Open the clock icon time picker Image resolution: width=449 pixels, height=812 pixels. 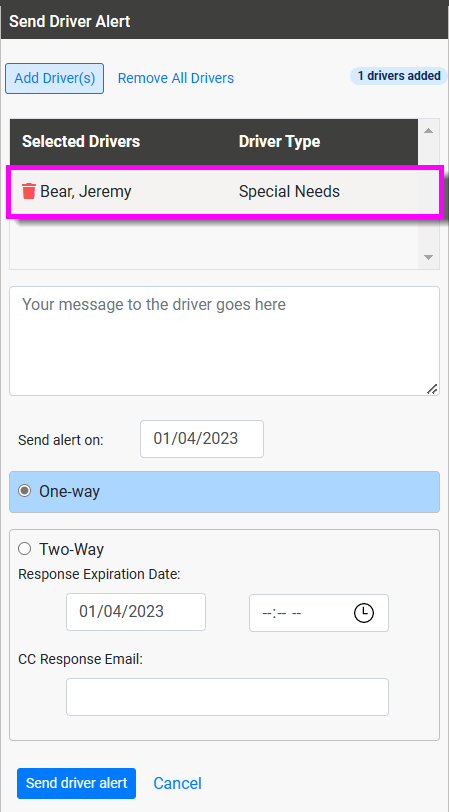coord(364,613)
